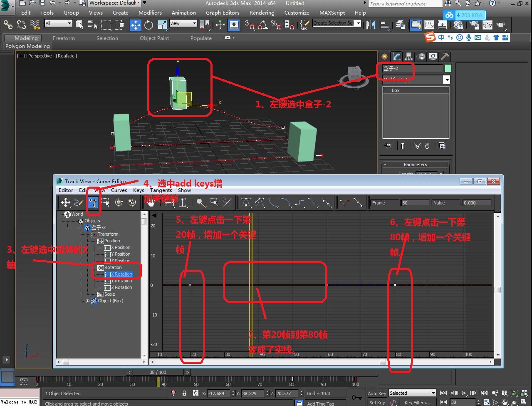Click the Draw Curves pencil tool in Track View

click(79, 203)
